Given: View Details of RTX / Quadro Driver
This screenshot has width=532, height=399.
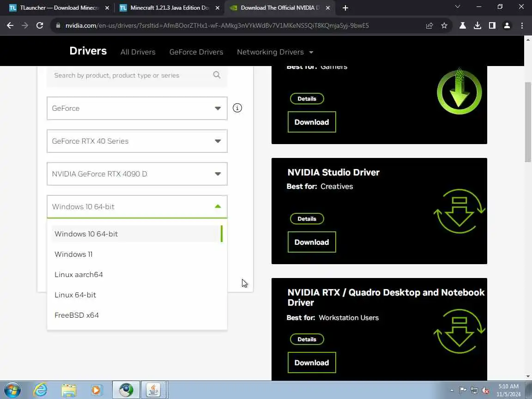Looking at the screenshot, I should tap(307, 339).
